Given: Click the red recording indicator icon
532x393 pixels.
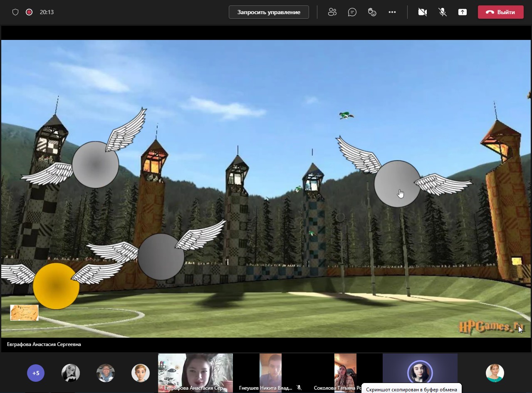Looking at the screenshot, I should (x=29, y=12).
